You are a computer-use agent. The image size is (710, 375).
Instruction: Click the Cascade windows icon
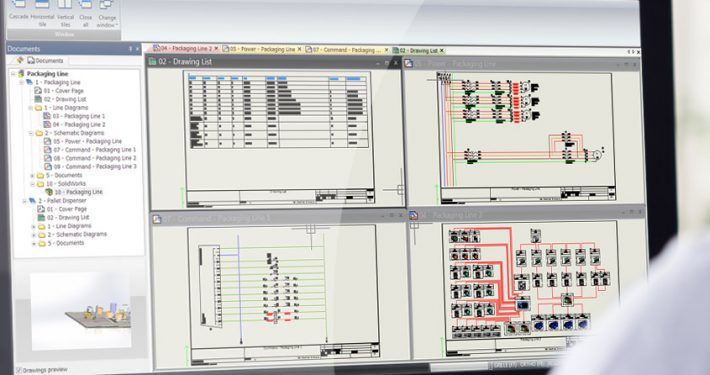[x=19, y=10]
